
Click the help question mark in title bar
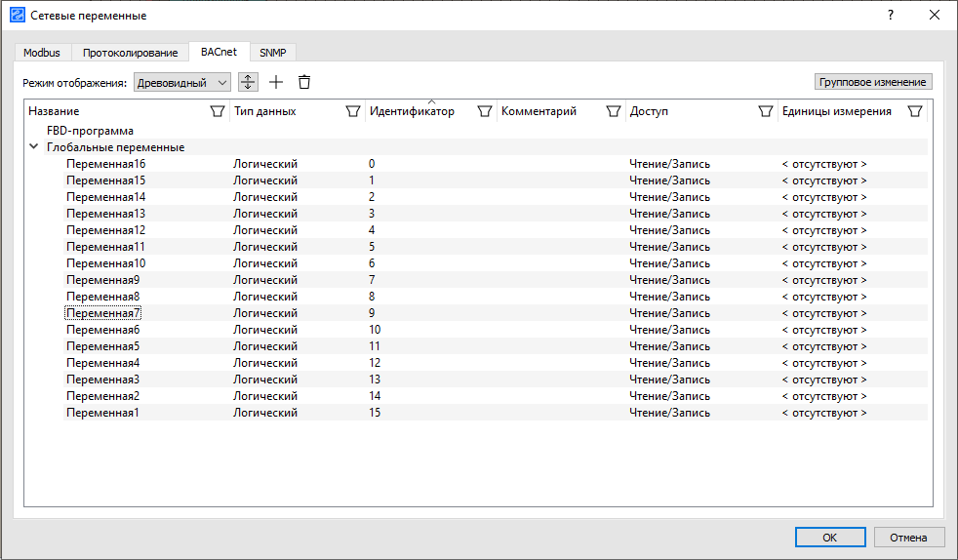[x=890, y=16]
